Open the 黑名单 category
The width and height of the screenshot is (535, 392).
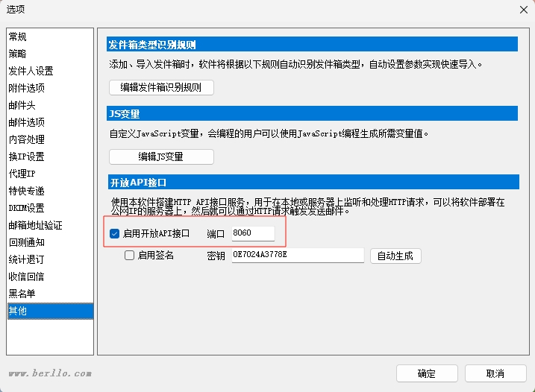pyautogui.click(x=22, y=294)
